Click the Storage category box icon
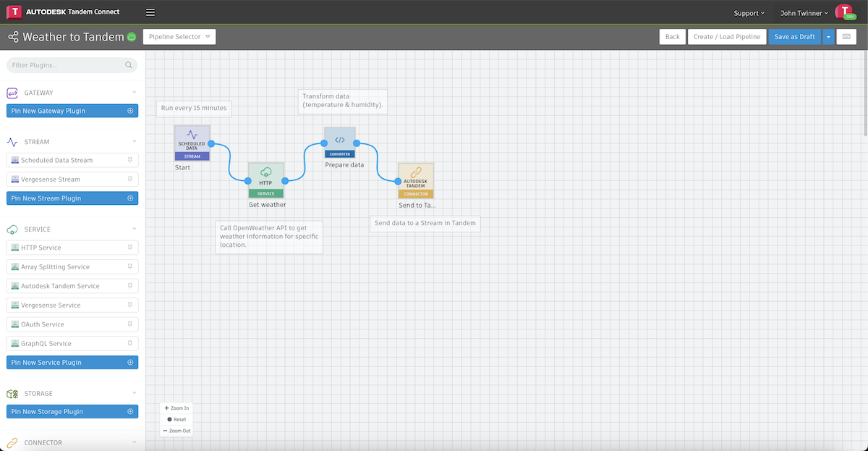 [12, 394]
